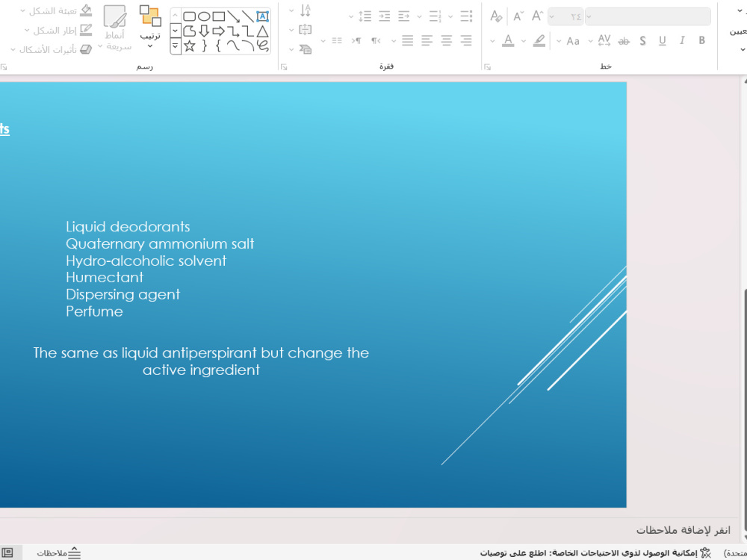Toggle Underline formatting
This screenshot has height=560, width=747.
click(x=662, y=41)
